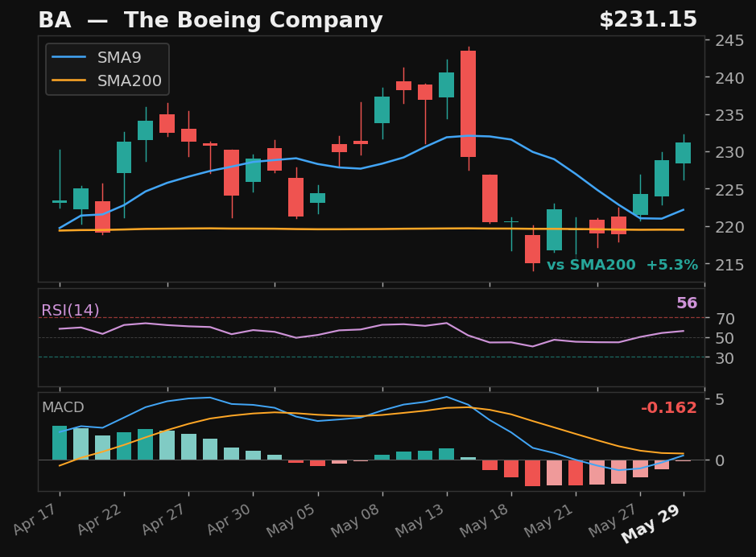
Task: Click the May 18 date label
Action: [484, 521]
